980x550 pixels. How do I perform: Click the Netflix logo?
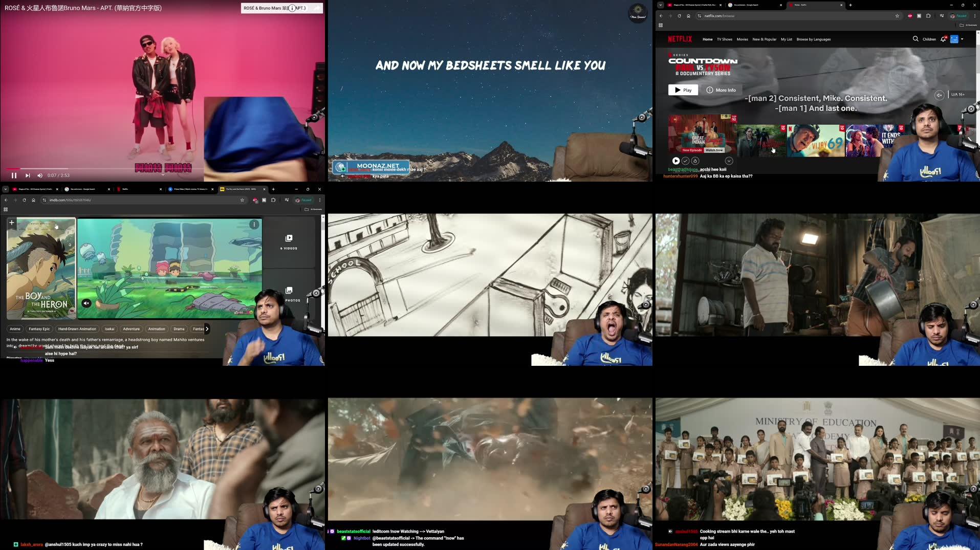680,39
